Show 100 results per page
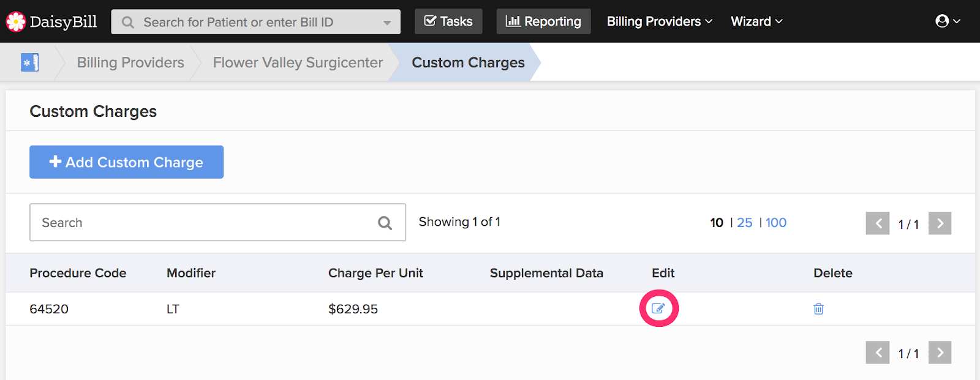Screen dimensions: 980x380 pyautogui.click(x=776, y=223)
